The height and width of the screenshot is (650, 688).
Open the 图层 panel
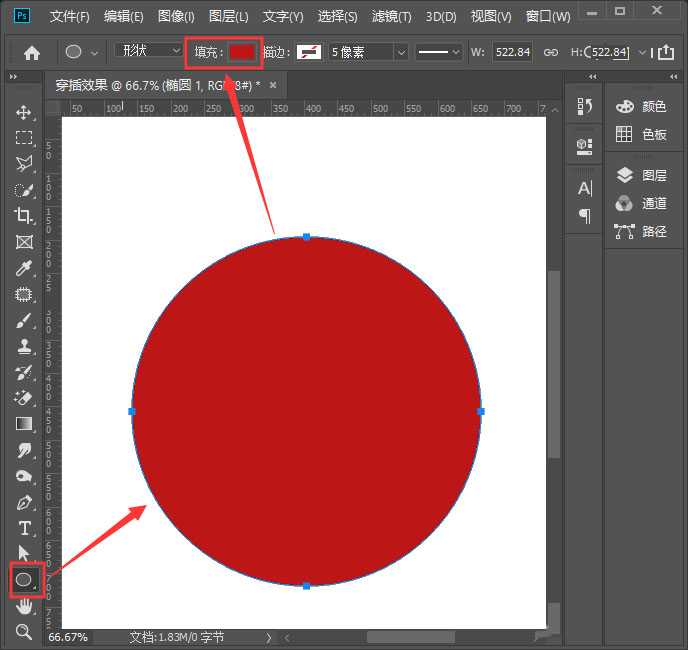[640, 175]
